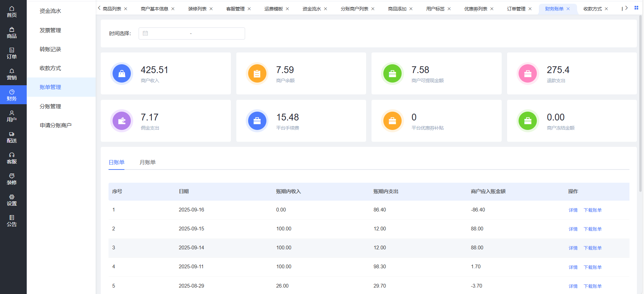Viewport: 644px width, 294px height.
Task: View 详情 for 2025-09-11 bill
Action: coord(573,267)
